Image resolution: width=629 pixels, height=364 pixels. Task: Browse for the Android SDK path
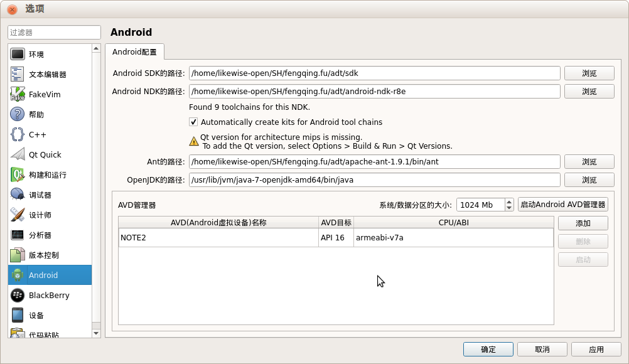coord(589,73)
